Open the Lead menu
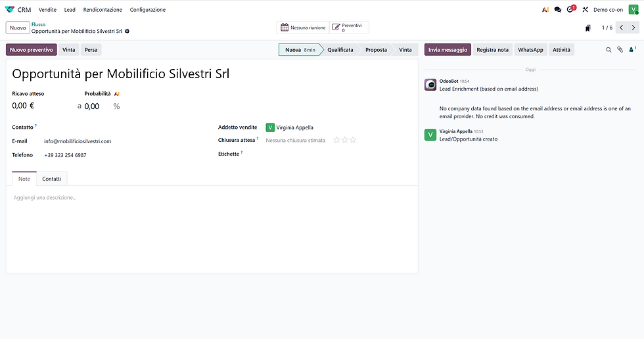 [x=70, y=9]
